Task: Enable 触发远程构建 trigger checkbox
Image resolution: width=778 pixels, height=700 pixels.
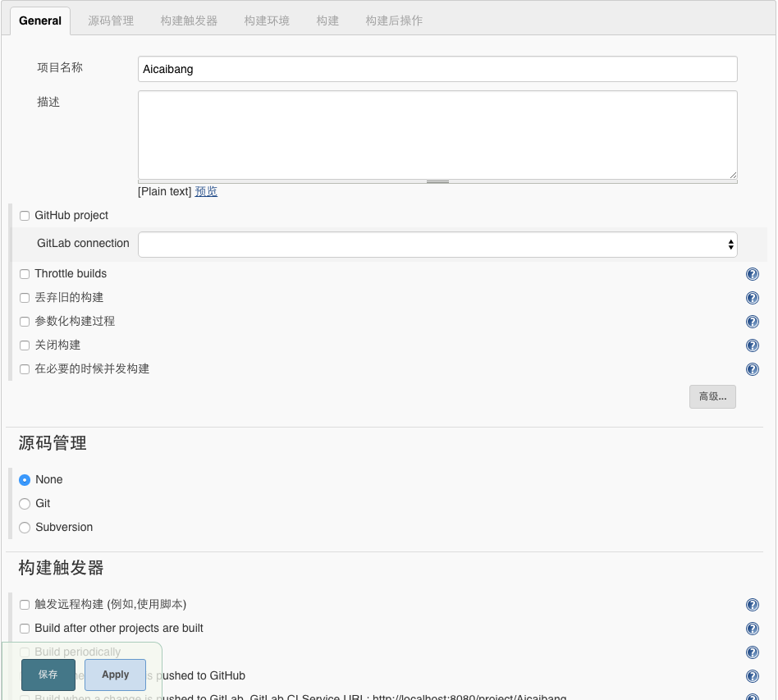Action: click(x=25, y=604)
